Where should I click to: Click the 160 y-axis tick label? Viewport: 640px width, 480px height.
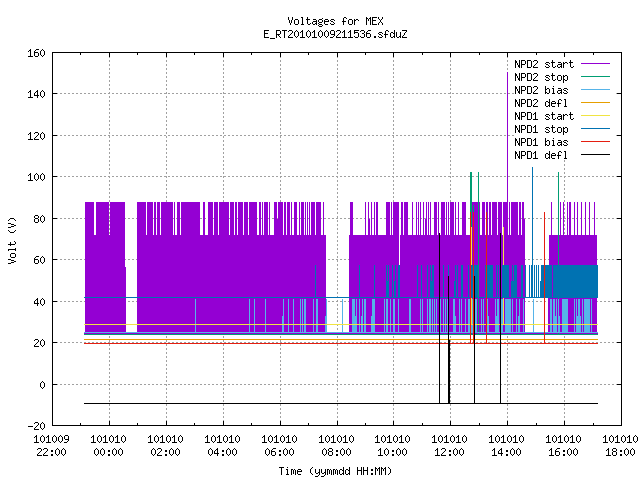point(36,53)
